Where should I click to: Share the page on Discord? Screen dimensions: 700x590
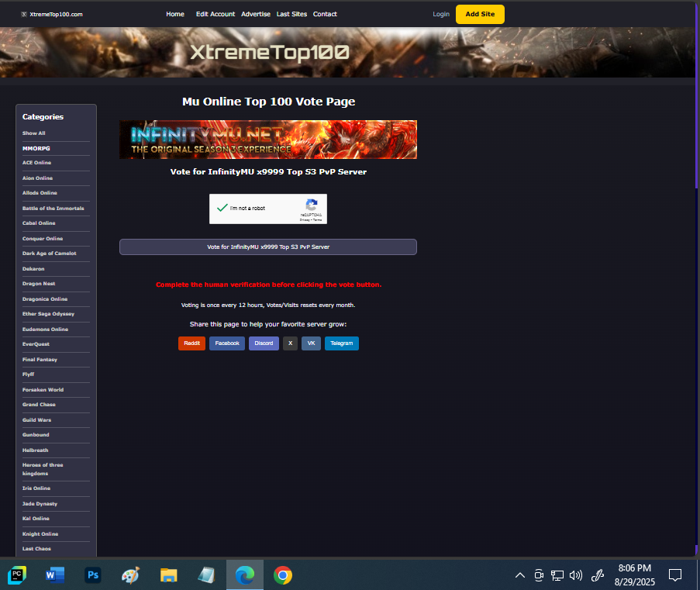(x=264, y=343)
